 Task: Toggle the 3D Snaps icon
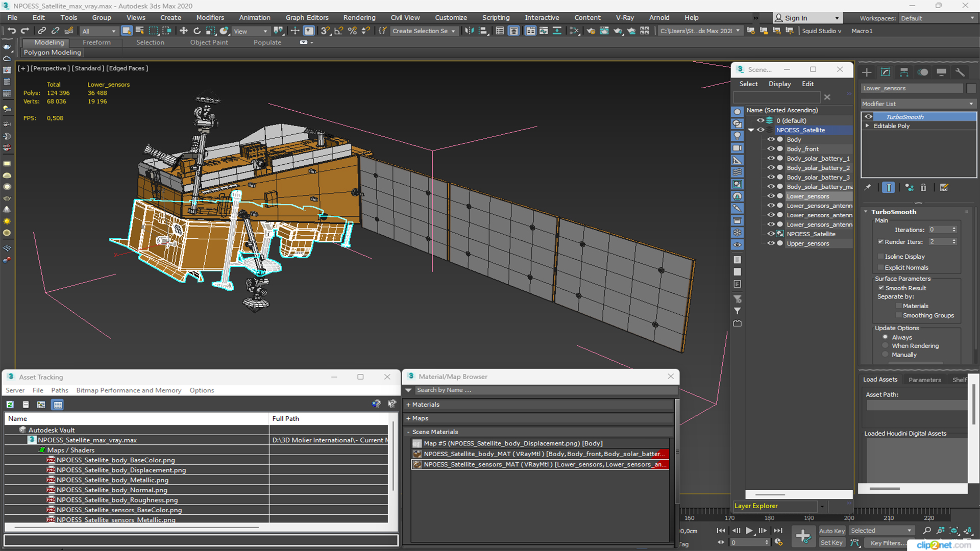[325, 31]
